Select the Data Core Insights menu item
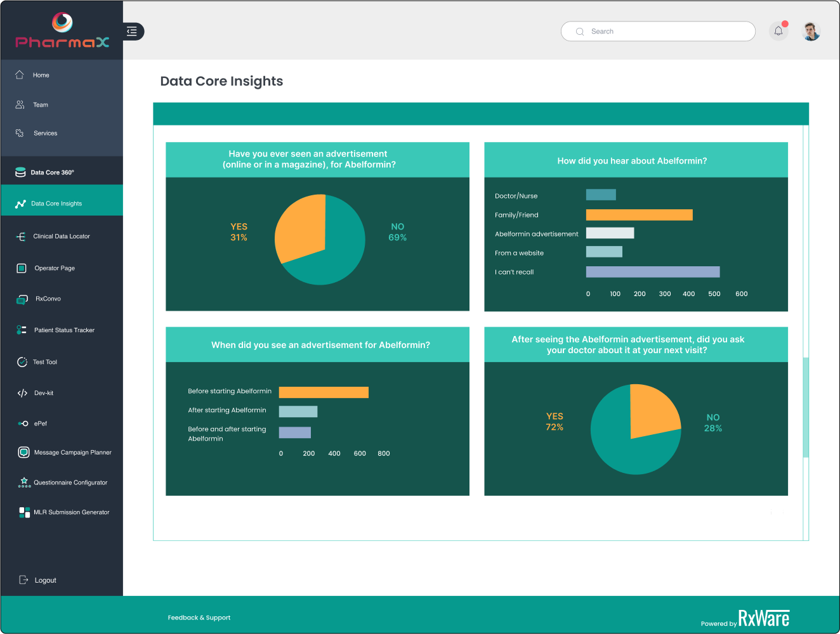The height and width of the screenshot is (634, 840). (56, 204)
